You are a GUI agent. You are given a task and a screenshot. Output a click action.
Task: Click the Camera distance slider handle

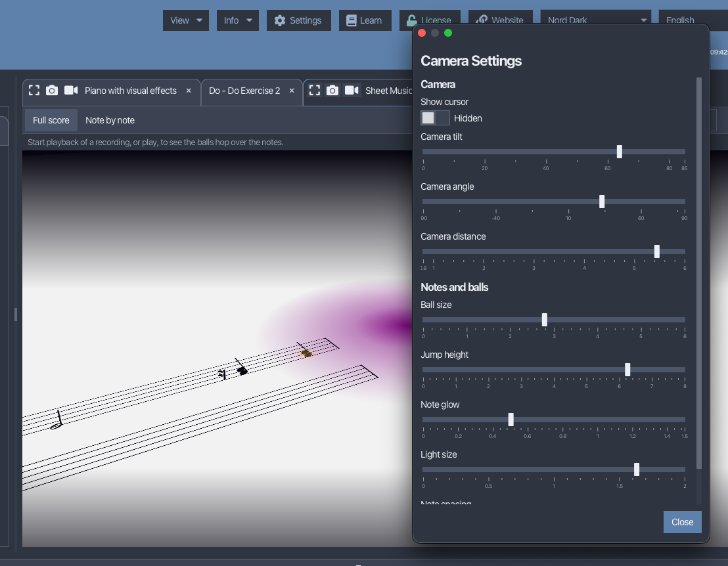[657, 251]
